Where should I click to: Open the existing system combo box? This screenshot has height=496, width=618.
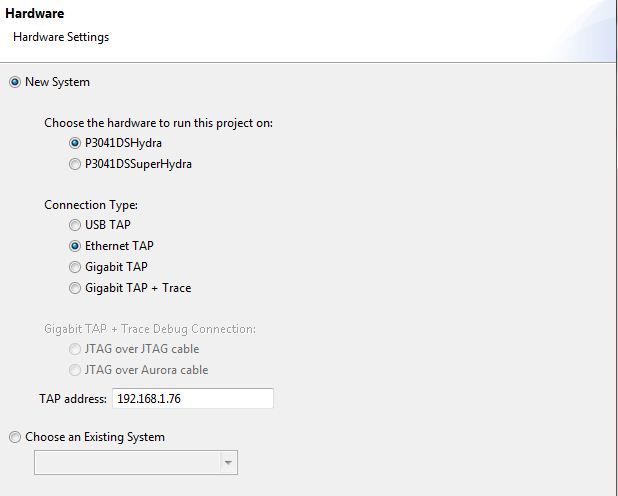coord(127,463)
